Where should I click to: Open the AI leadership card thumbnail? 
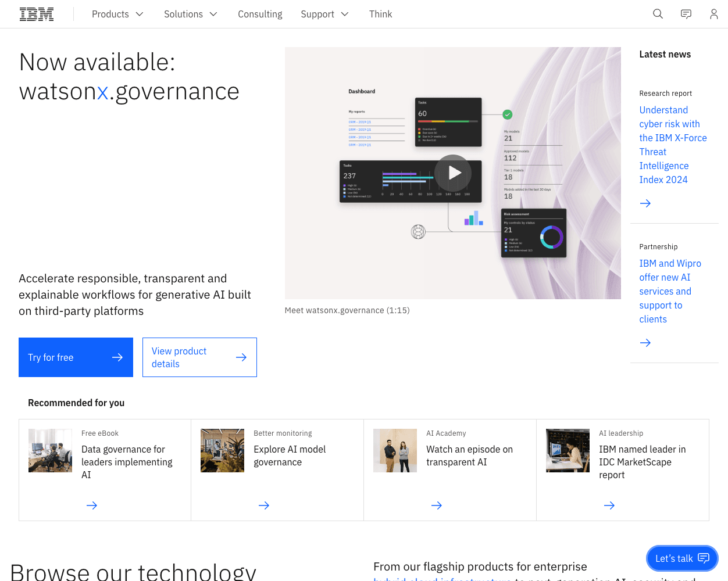tap(568, 450)
